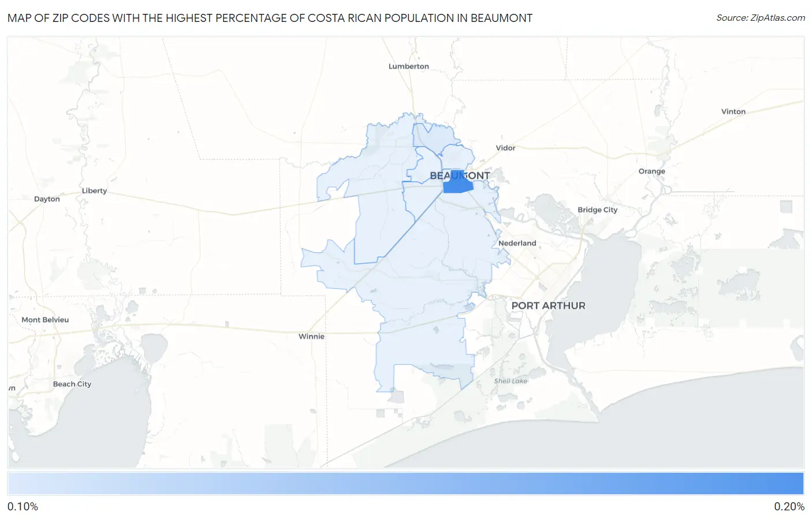
Task: Click the Vinton city label
Action: click(x=733, y=111)
